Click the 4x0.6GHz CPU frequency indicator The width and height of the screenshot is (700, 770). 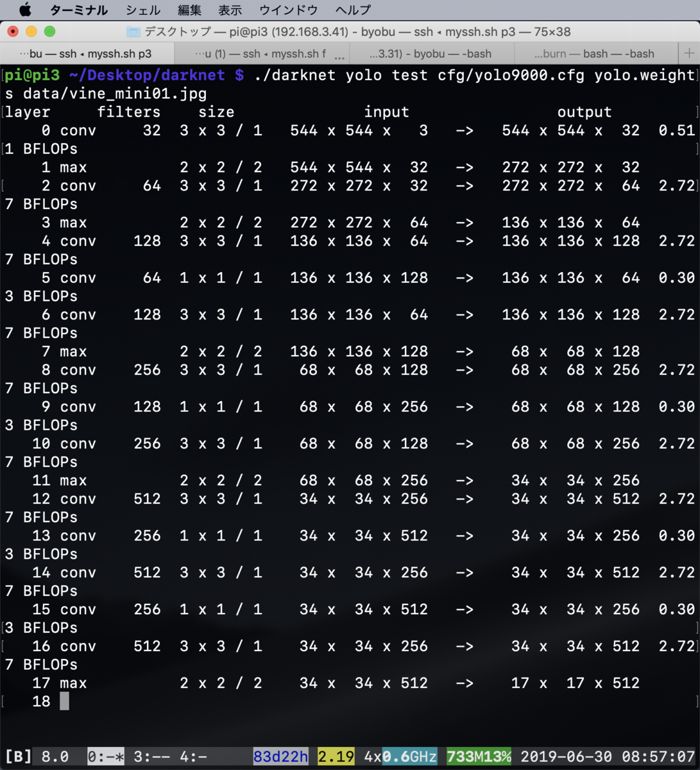coord(400,757)
